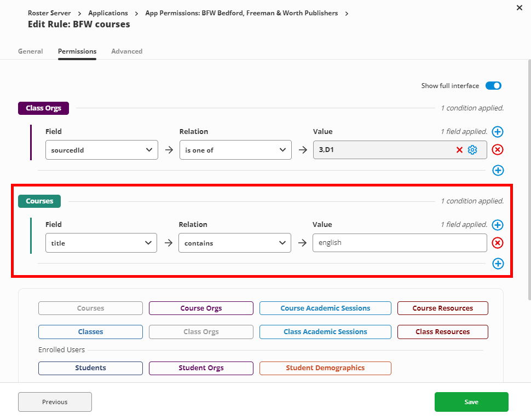The image size is (531, 420).
Task: Delete the sourcedId condition row
Action: coord(498,149)
